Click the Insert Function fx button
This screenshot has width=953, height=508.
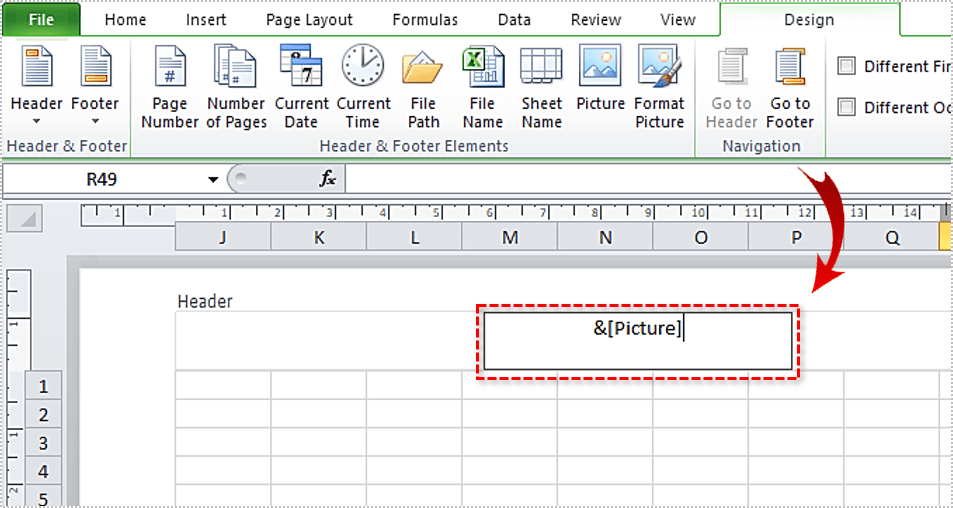pyautogui.click(x=327, y=179)
